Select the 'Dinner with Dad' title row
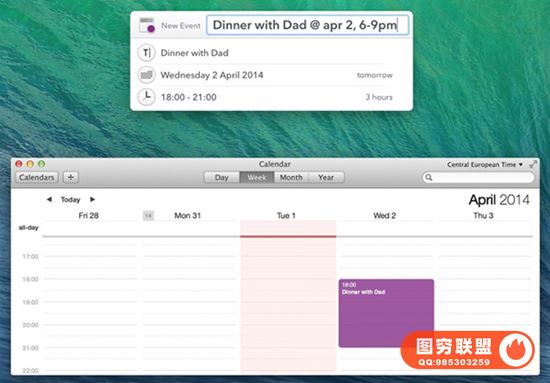This screenshot has height=383, width=550. pyautogui.click(x=271, y=53)
